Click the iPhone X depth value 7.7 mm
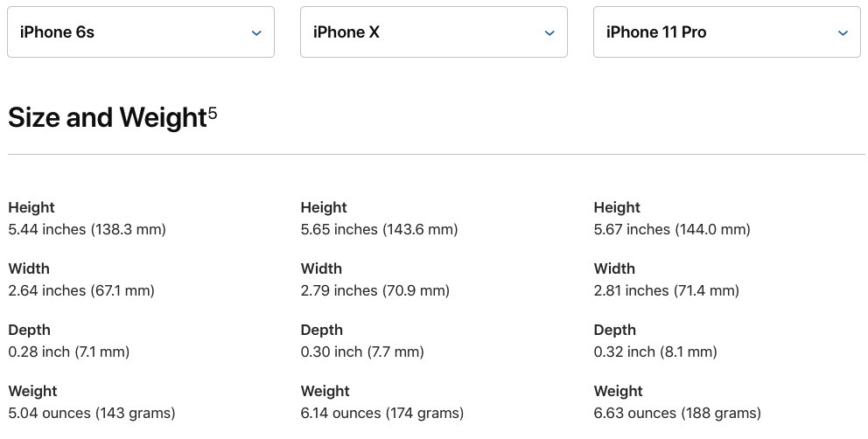Image resolution: width=868 pixels, height=439 pixels. click(x=362, y=352)
